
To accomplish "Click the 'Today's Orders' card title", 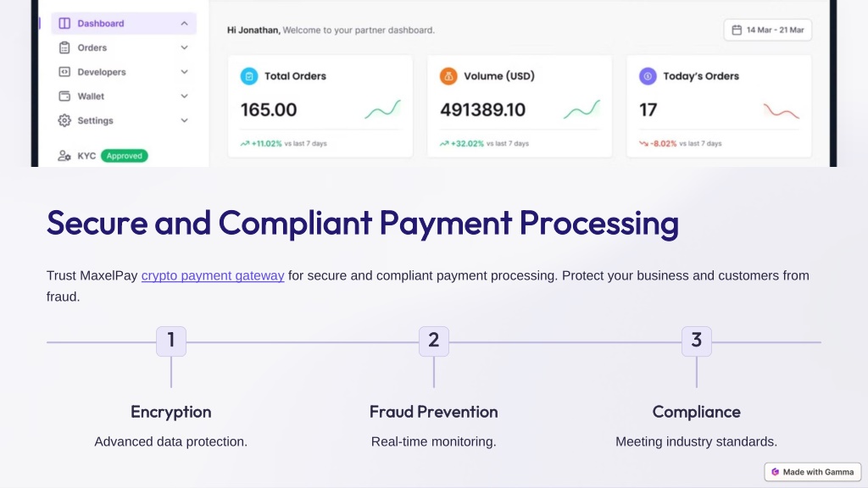I will 701,75.
